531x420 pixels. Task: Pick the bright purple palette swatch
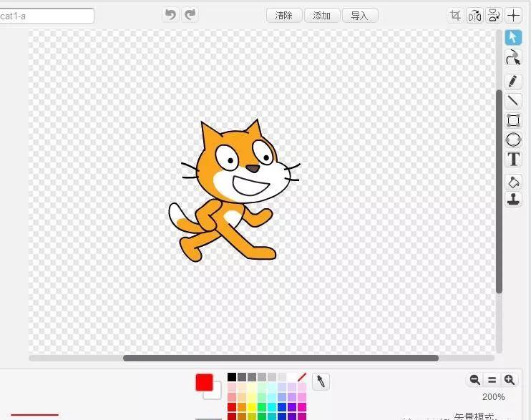click(291, 407)
